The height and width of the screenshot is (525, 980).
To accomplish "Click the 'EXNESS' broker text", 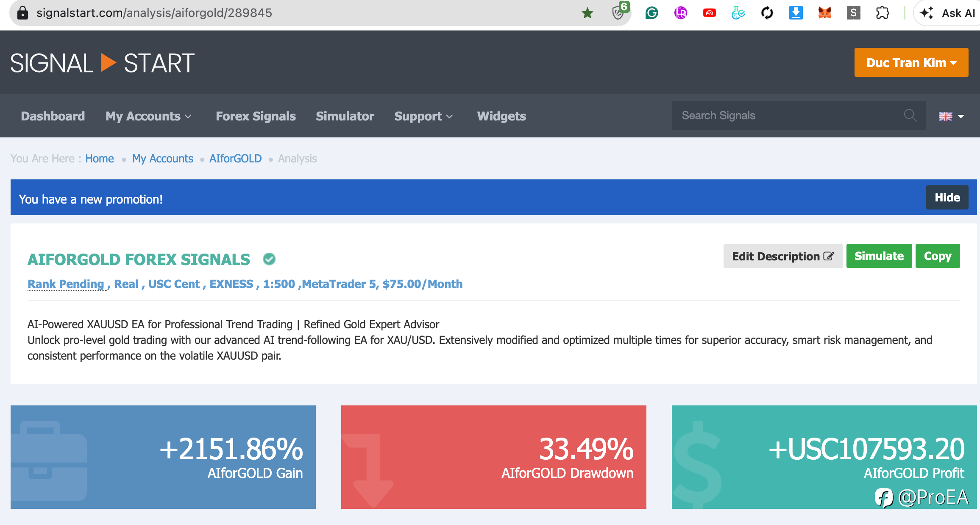I will [231, 284].
